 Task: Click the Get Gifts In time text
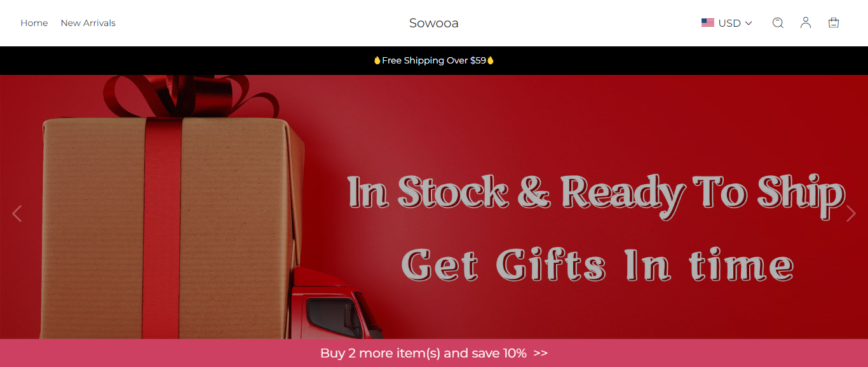click(598, 264)
